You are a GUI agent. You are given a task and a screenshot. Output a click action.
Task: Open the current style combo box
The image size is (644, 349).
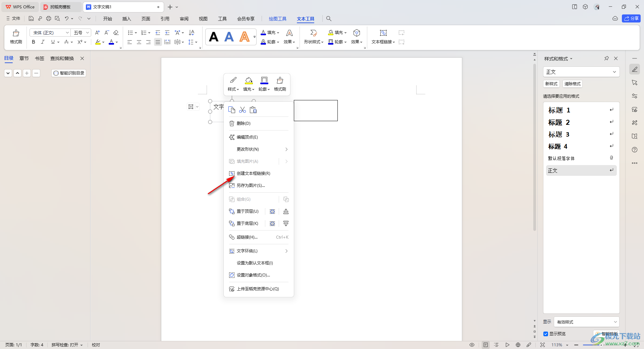[x=581, y=72]
